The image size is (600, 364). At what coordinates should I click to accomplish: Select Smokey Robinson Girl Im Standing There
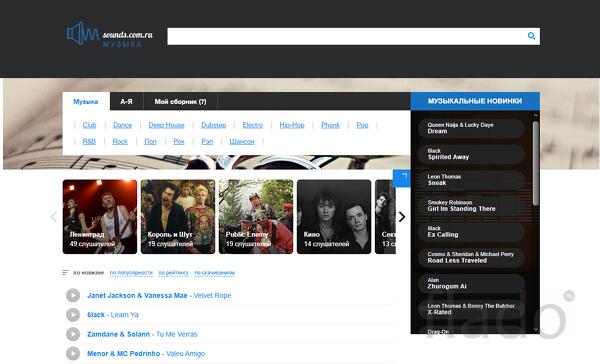pos(471,206)
